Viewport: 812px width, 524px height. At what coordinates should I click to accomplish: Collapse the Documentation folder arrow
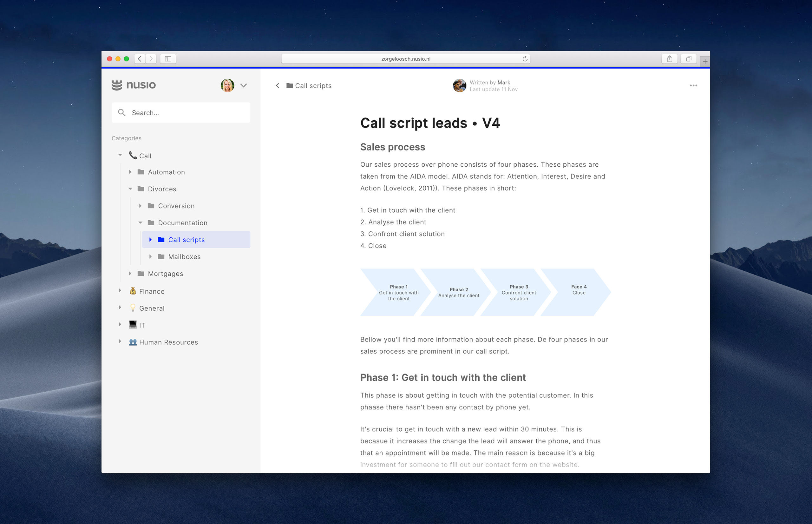click(x=141, y=223)
